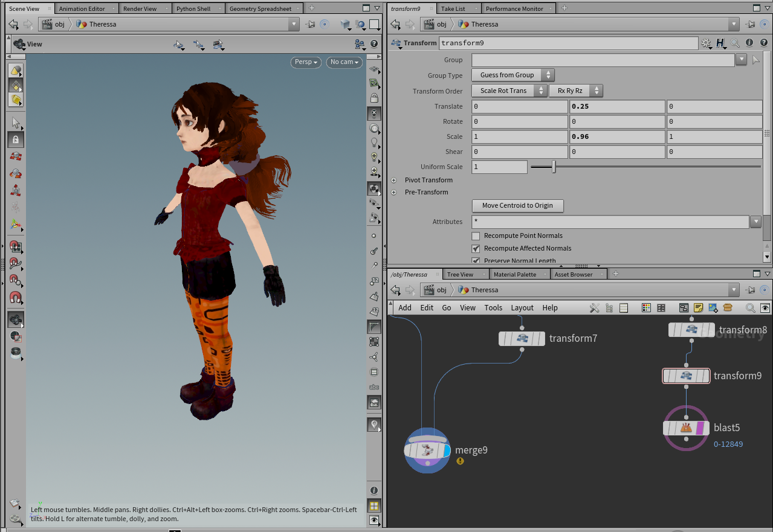Click the curve snapping magnet icon
This screenshot has width=773, height=532.
[x=16, y=264]
